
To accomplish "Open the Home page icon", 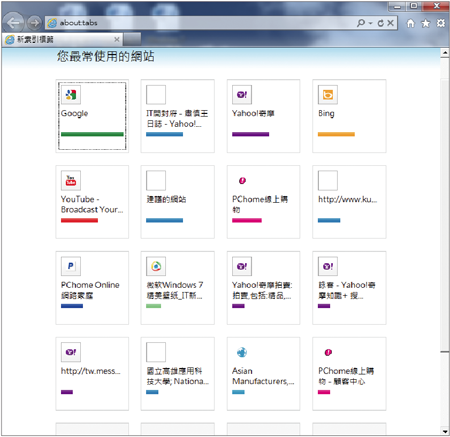I will click(x=411, y=23).
